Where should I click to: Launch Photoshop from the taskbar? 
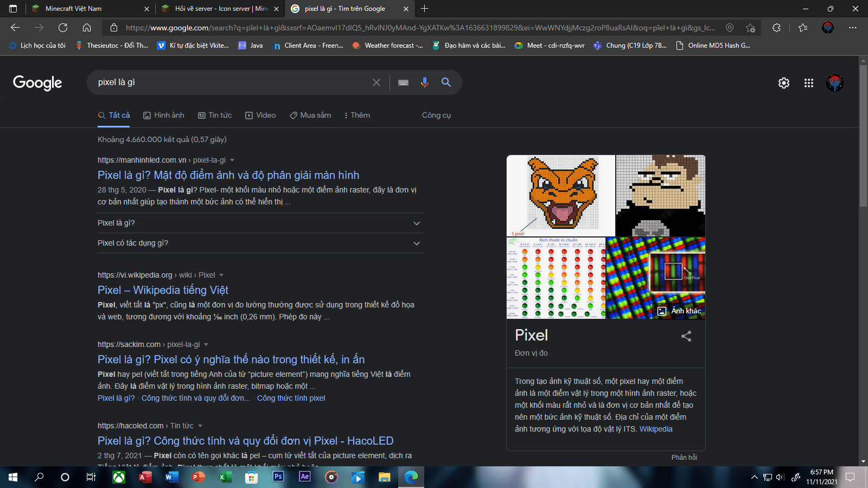[278, 477]
